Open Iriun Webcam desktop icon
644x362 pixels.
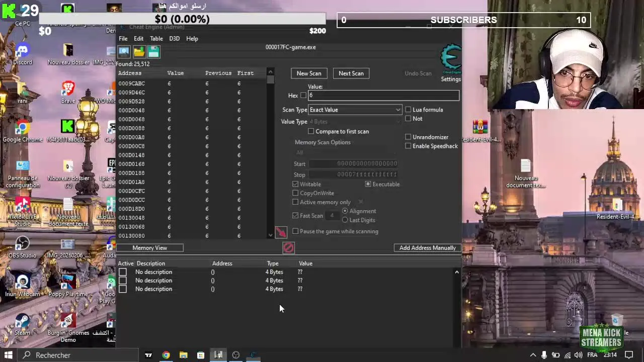pyautogui.click(x=22, y=286)
